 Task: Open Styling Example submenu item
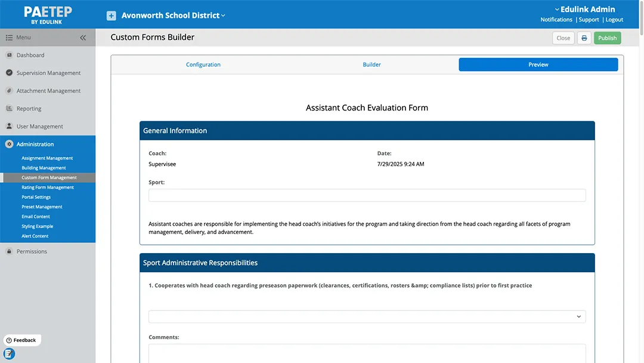(38, 226)
